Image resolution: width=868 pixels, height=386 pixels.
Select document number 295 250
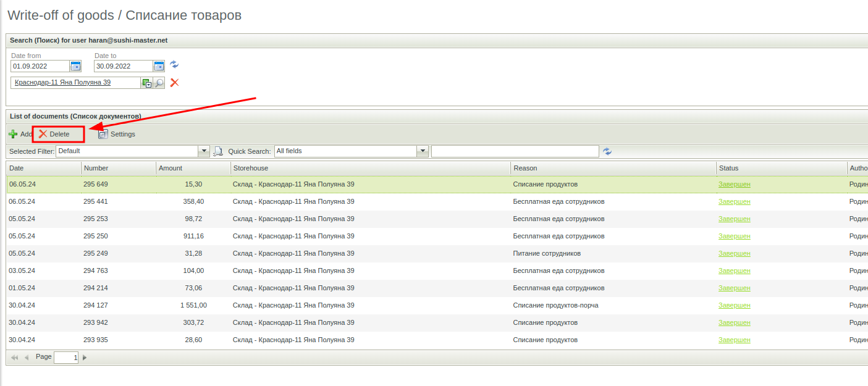point(96,236)
